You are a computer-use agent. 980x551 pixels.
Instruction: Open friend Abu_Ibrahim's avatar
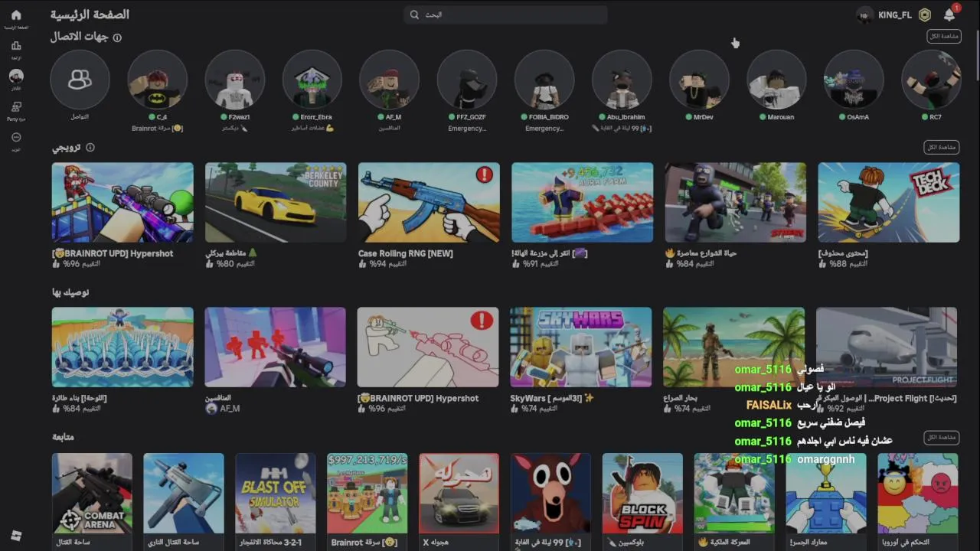(x=622, y=80)
